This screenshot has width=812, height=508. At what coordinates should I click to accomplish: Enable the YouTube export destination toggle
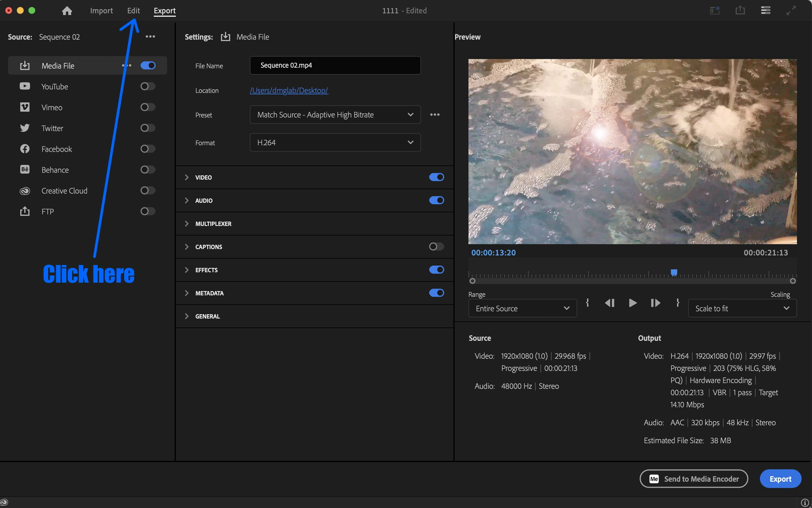tap(147, 86)
